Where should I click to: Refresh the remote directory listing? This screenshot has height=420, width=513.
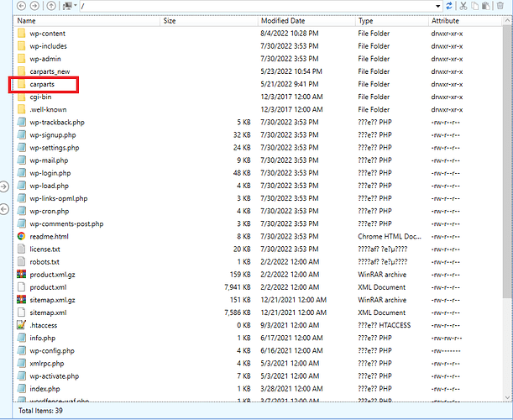(449, 6)
